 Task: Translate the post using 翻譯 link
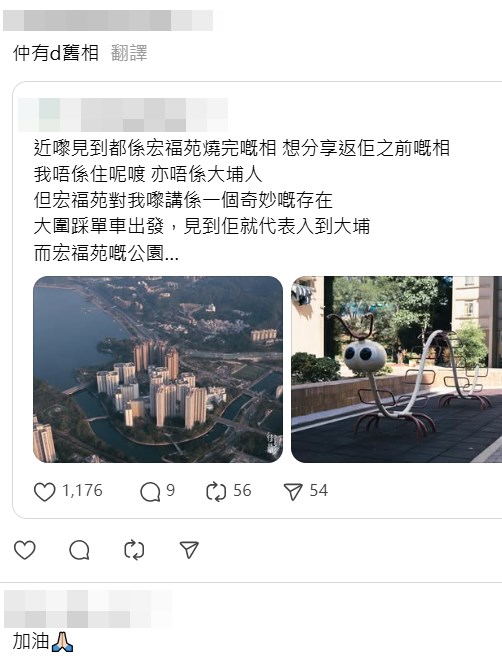(129, 53)
